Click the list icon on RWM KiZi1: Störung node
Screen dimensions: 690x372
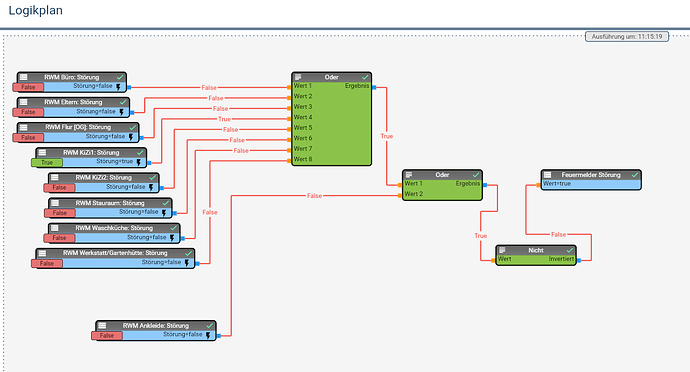click(x=42, y=152)
